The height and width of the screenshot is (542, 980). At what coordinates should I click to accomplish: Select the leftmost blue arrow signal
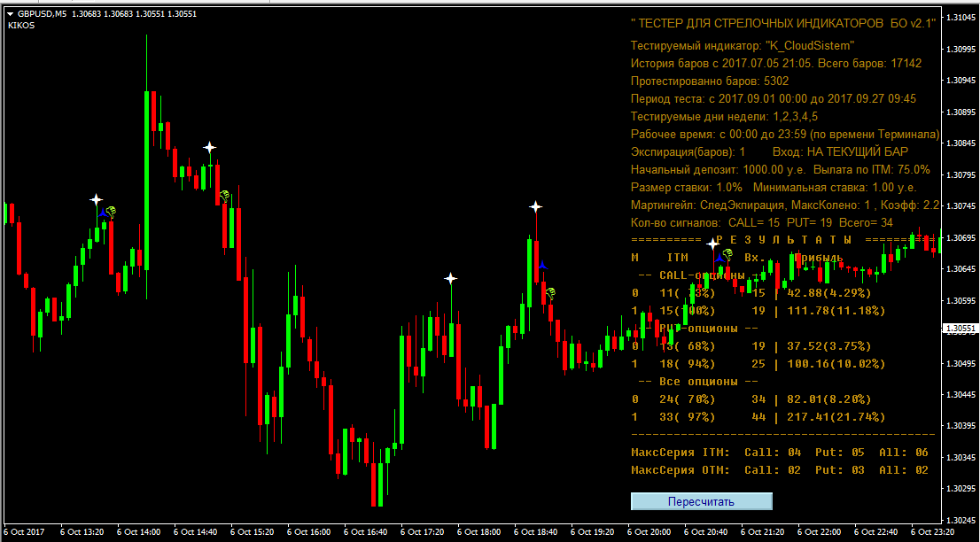click(x=102, y=213)
